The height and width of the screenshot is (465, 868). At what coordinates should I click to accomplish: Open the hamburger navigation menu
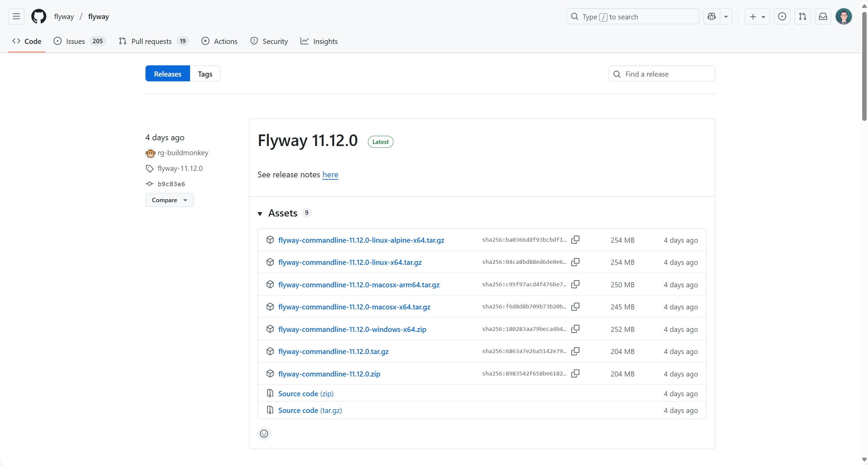pyautogui.click(x=16, y=16)
